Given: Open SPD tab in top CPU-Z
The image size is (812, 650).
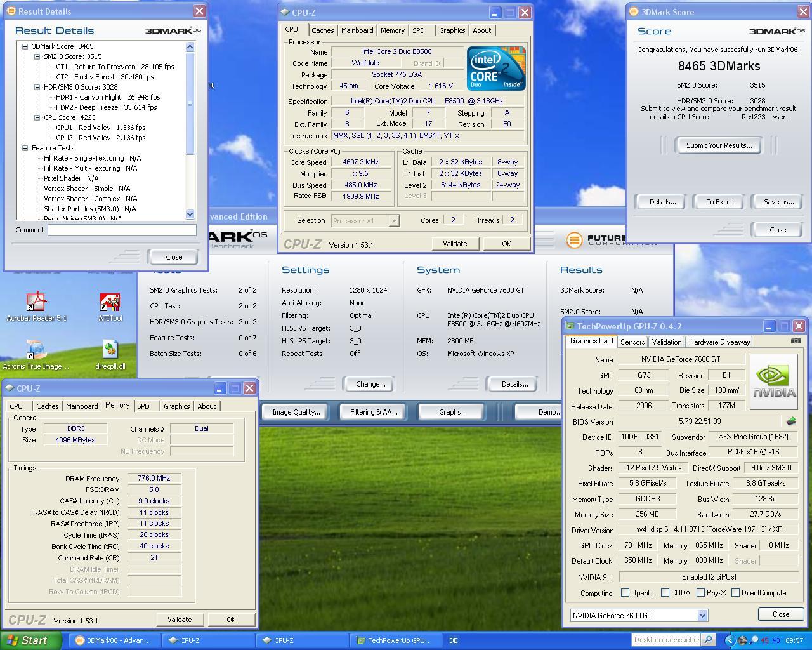Looking at the screenshot, I should 419,30.
